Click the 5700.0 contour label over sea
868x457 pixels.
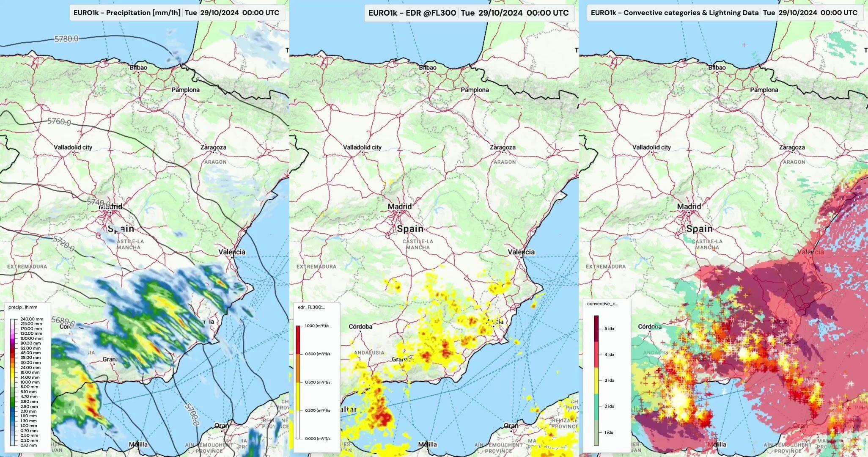(192, 414)
